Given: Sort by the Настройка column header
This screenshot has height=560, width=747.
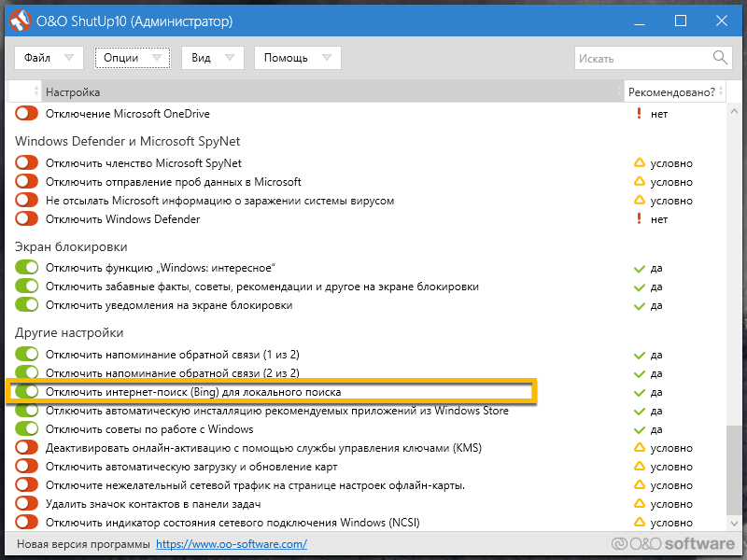Looking at the screenshot, I should tap(331, 91).
